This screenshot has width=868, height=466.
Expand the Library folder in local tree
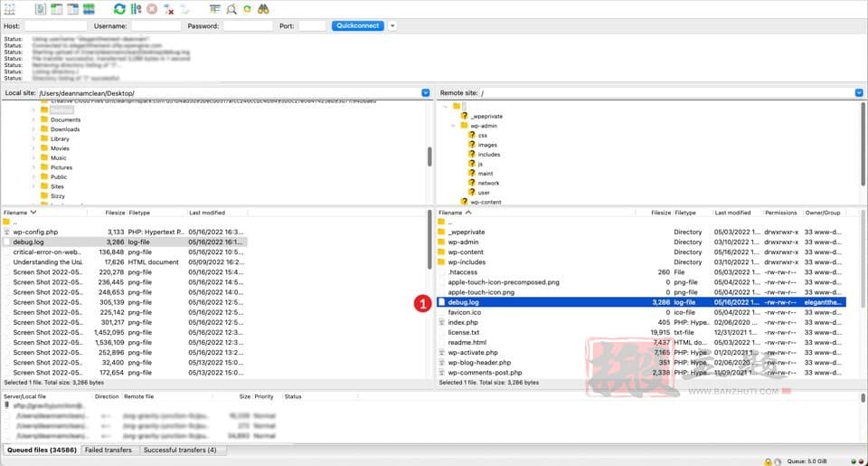pos(33,138)
